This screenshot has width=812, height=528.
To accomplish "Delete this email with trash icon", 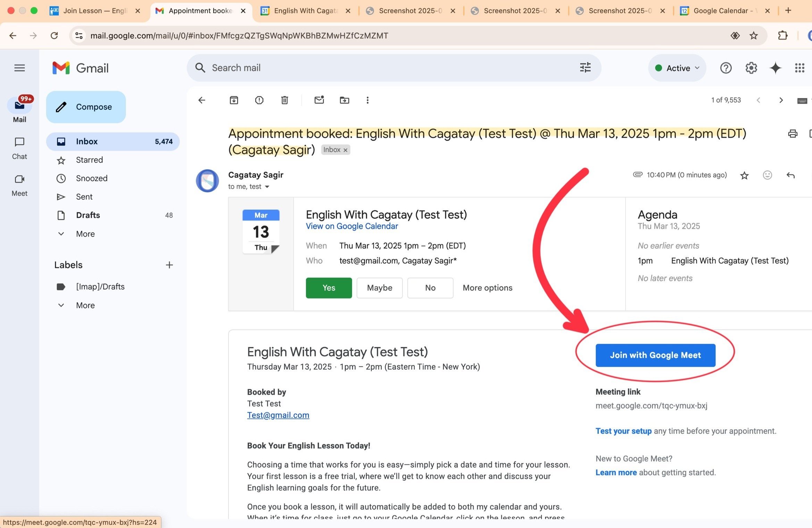I will (x=285, y=100).
